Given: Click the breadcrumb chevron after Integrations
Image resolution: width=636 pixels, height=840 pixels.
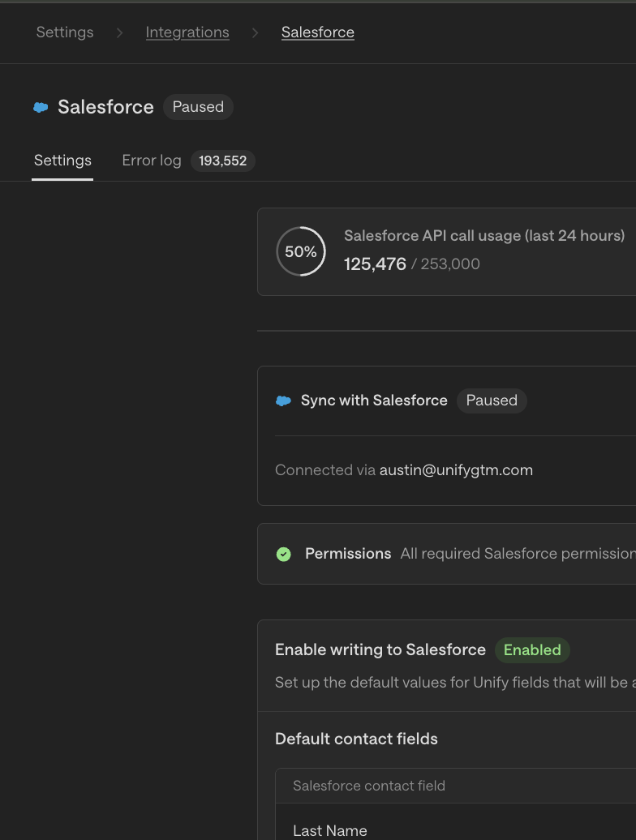Looking at the screenshot, I should [255, 32].
